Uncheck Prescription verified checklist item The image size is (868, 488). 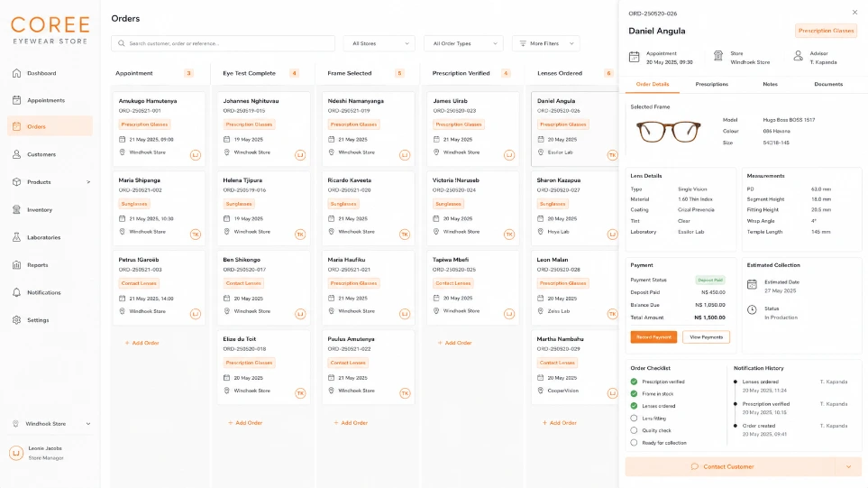634,382
